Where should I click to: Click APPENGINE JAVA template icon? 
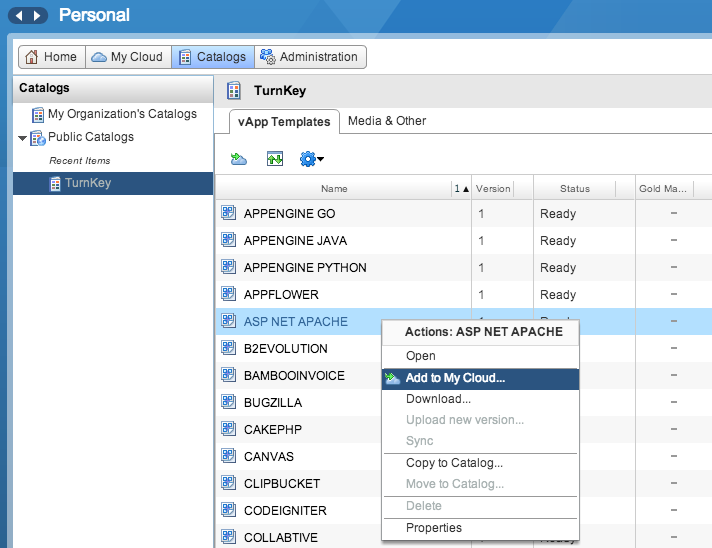[228, 239]
